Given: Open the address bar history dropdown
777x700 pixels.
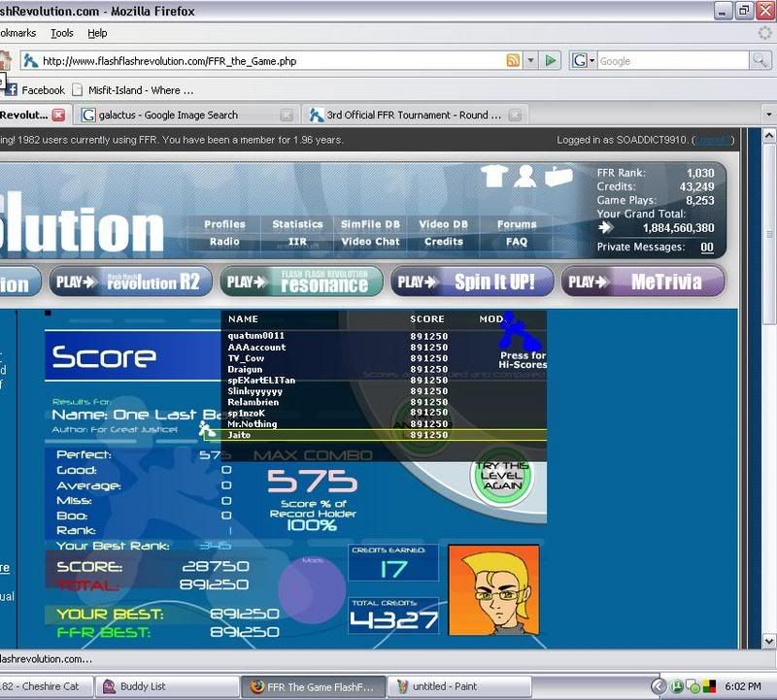Looking at the screenshot, I should [530, 60].
